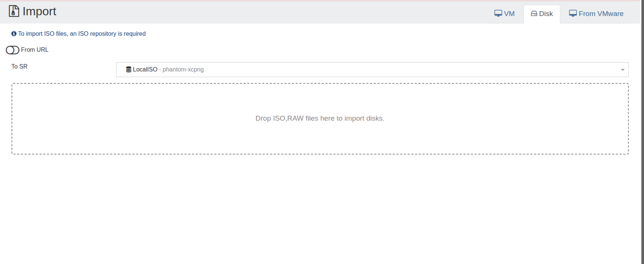Click the monitor icon on VM tab
The height and width of the screenshot is (264, 644).
tap(498, 13)
